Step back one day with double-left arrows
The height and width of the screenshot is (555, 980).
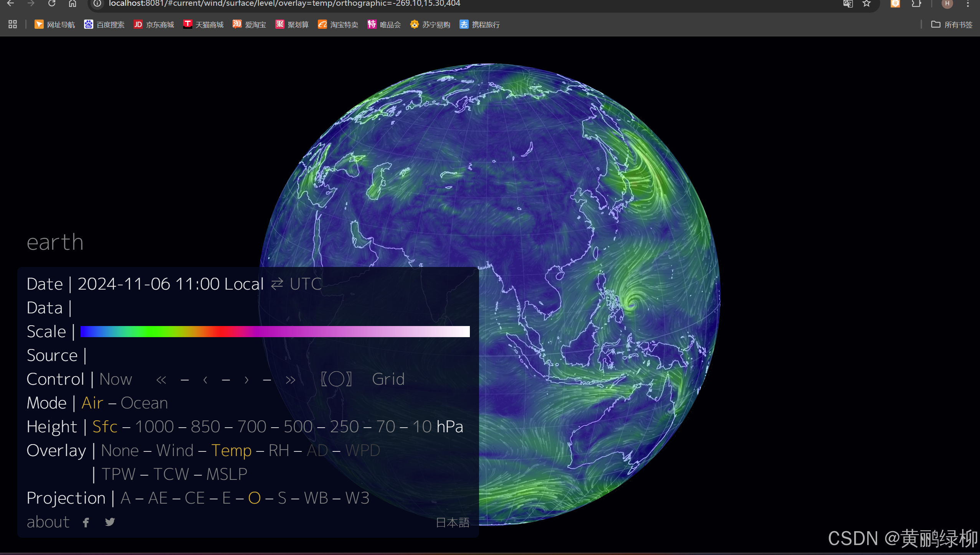161,380
